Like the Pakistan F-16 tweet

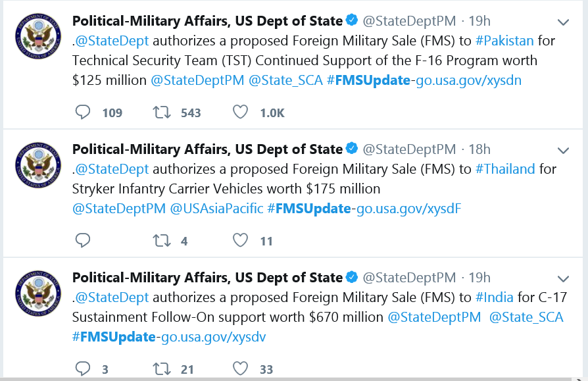[x=240, y=112]
